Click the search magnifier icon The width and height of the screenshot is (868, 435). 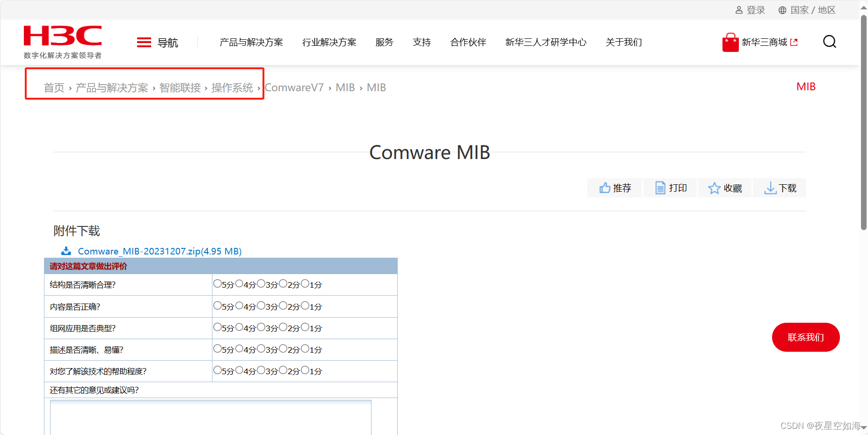(829, 42)
